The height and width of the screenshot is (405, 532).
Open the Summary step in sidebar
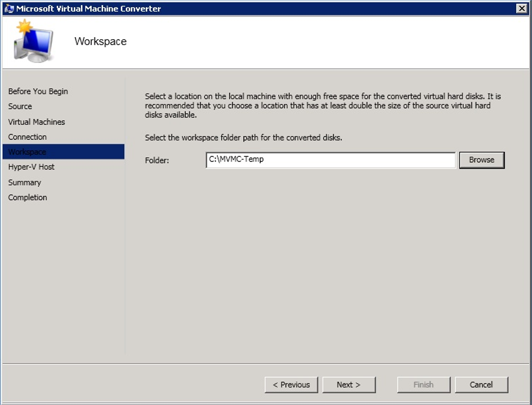(25, 182)
